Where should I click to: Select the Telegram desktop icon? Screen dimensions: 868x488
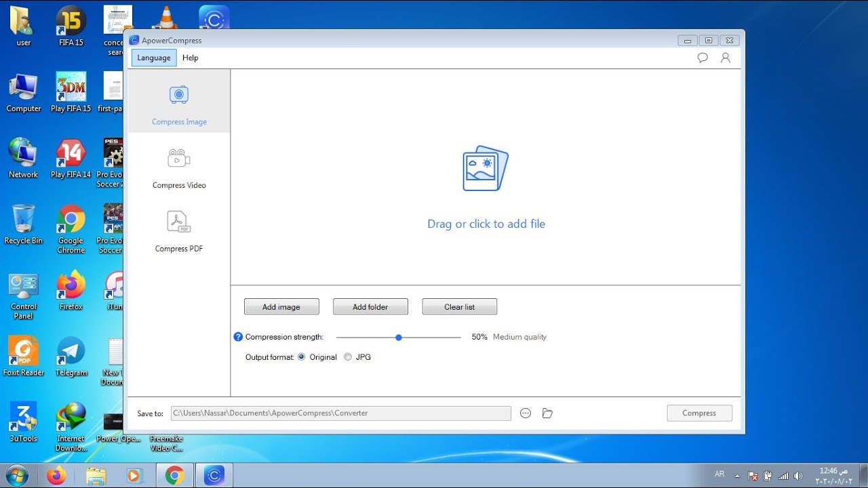[71, 357]
